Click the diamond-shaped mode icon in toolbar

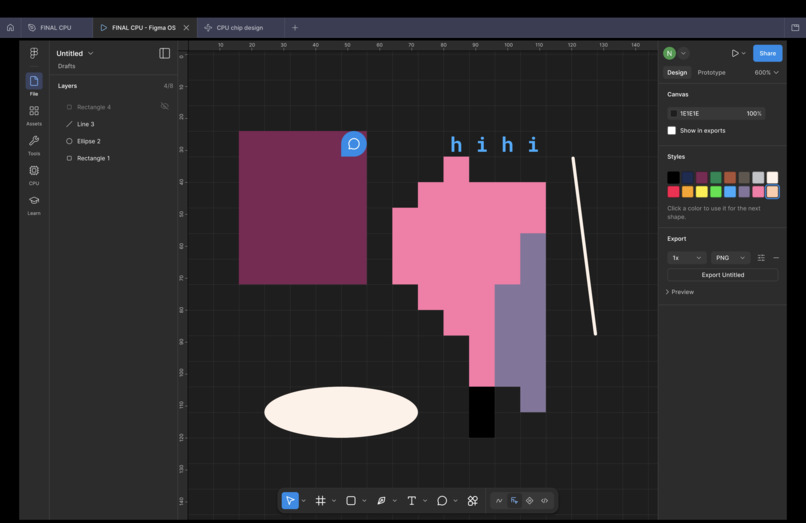tap(529, 500)
